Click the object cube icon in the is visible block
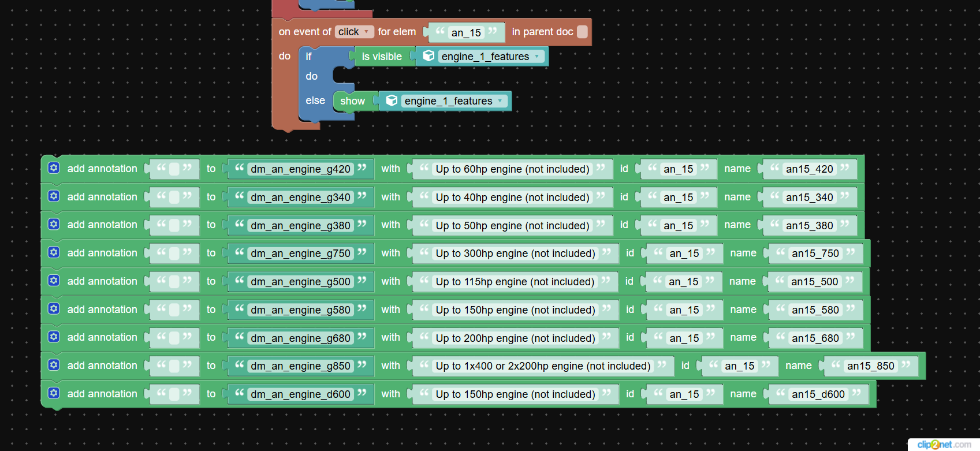980x451 pixels. (428, 56)
